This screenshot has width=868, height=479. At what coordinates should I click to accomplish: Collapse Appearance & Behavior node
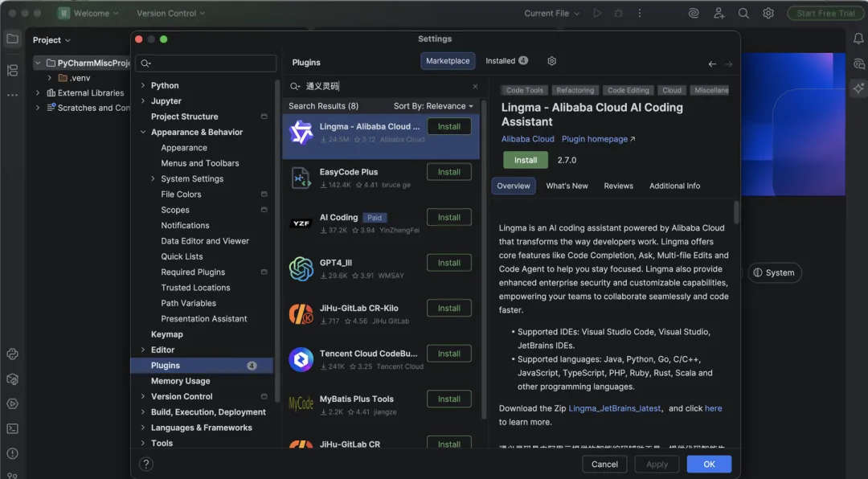tap(143, 132)
